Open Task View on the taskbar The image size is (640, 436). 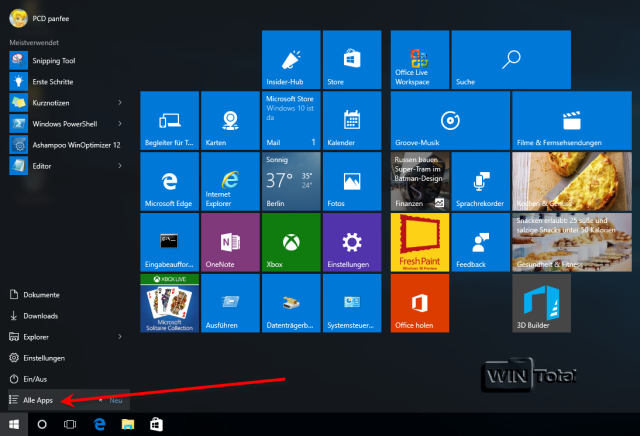pos(70,425)
